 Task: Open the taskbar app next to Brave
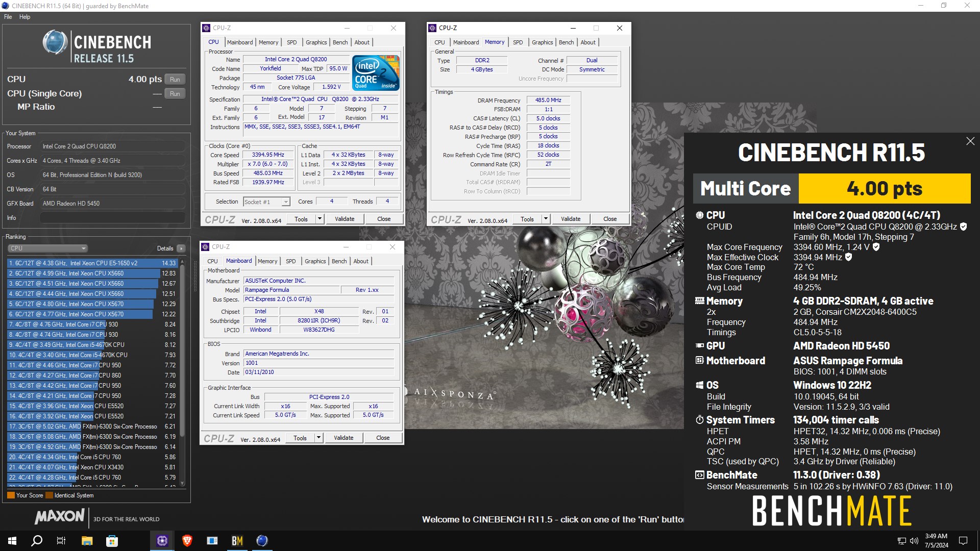pos(212,541)
